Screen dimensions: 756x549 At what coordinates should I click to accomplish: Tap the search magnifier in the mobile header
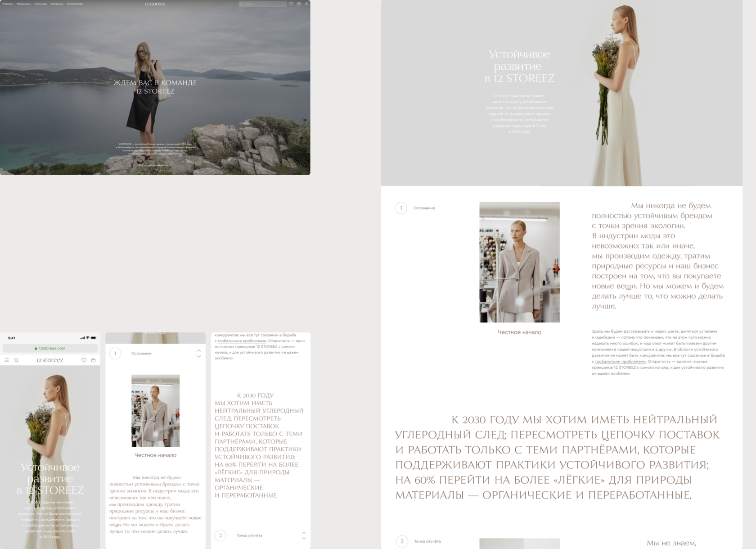point(17,360)
